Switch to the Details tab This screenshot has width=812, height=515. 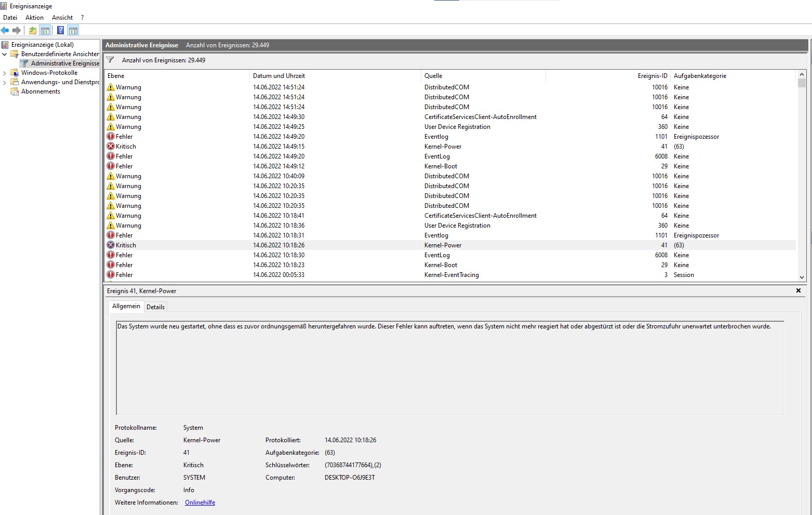coord(155,307)
